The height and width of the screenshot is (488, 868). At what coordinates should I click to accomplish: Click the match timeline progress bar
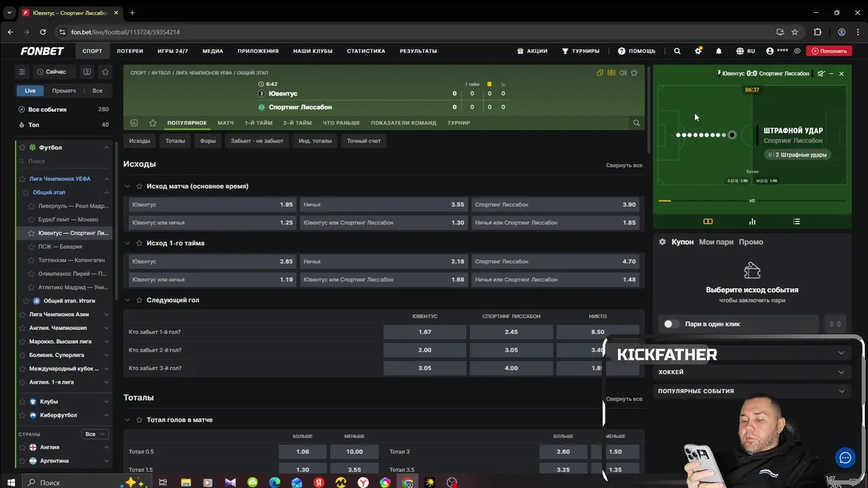[x=752, y=201]
